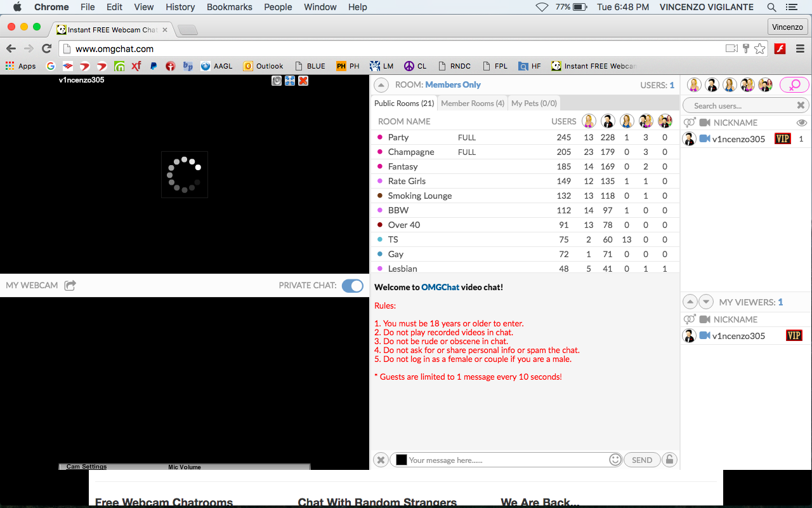This screenshot has width=812, height=508.
Task: Switch to the Public Rooms (21) tab
Action: [404, 104]
